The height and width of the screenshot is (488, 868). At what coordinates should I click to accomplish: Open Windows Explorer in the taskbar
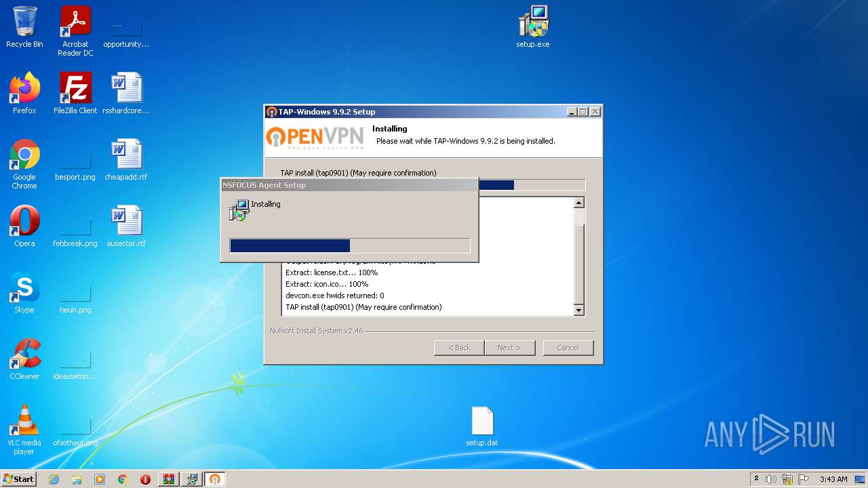[77, 479]
